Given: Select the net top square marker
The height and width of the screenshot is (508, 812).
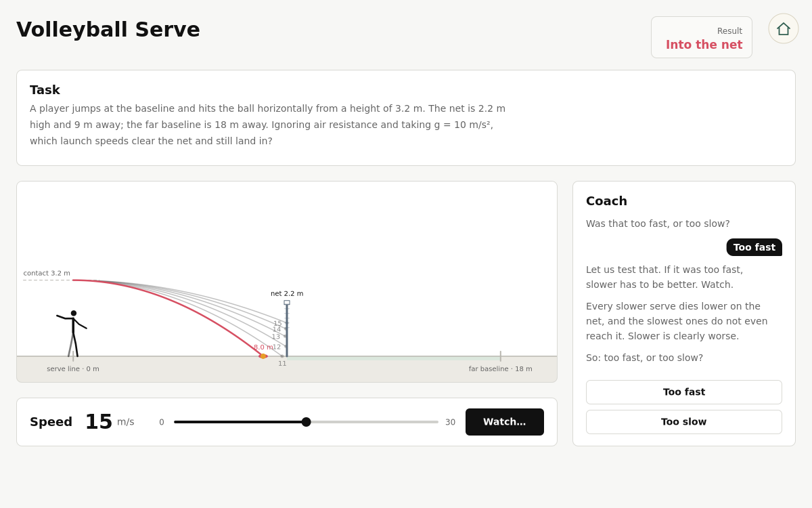Looking at the screenshot, I should pyautogui.click(x=287, y=303).
